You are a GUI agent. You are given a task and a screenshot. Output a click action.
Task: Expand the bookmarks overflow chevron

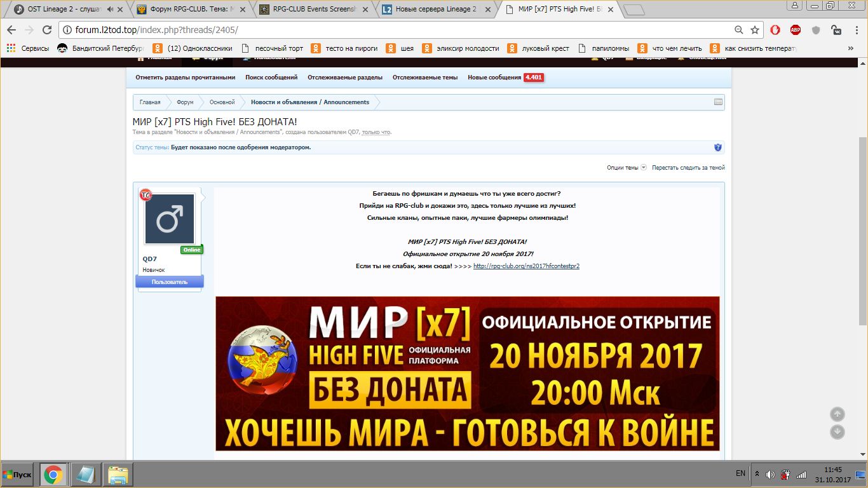(x=851, y=48)
